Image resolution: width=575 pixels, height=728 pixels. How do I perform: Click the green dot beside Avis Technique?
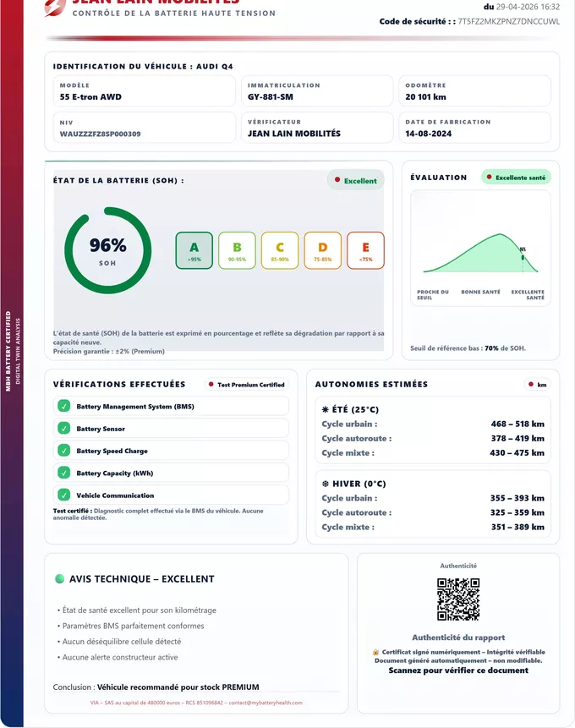[59, 578]
